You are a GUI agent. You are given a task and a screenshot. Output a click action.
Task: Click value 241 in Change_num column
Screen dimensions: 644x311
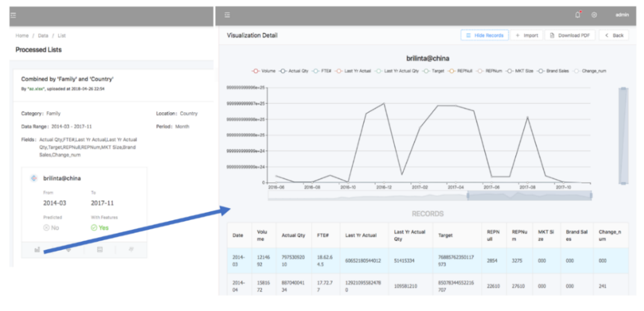pyautogui.click(x=602, y=286)
